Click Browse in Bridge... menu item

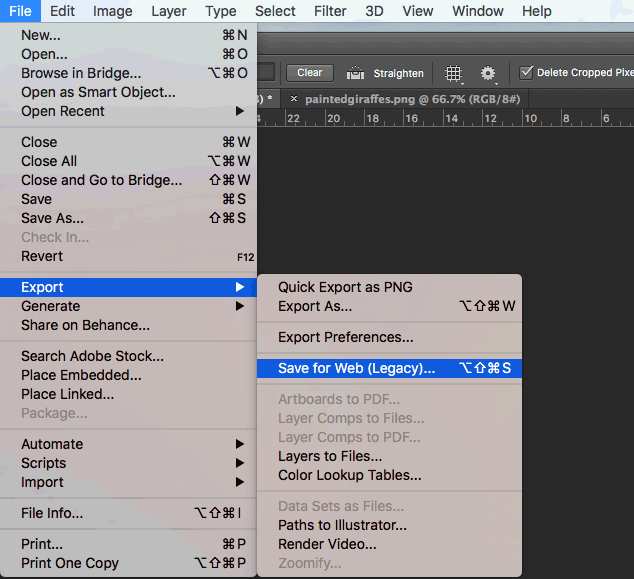tap(81, 73)
